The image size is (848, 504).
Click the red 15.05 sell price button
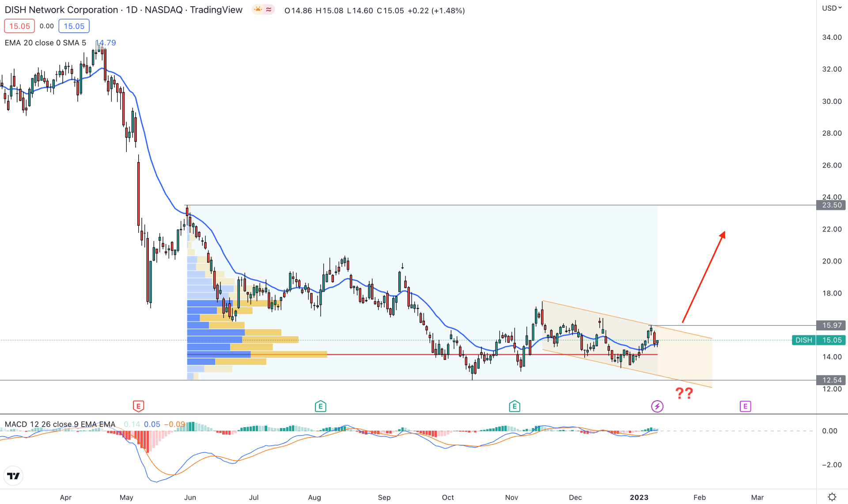click(x=19, y=26)
